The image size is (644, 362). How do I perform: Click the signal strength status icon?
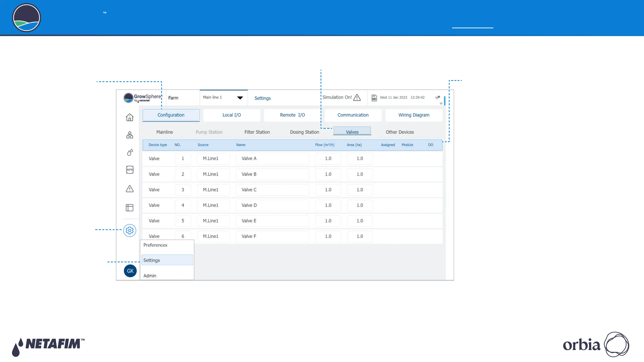point(438,98)
